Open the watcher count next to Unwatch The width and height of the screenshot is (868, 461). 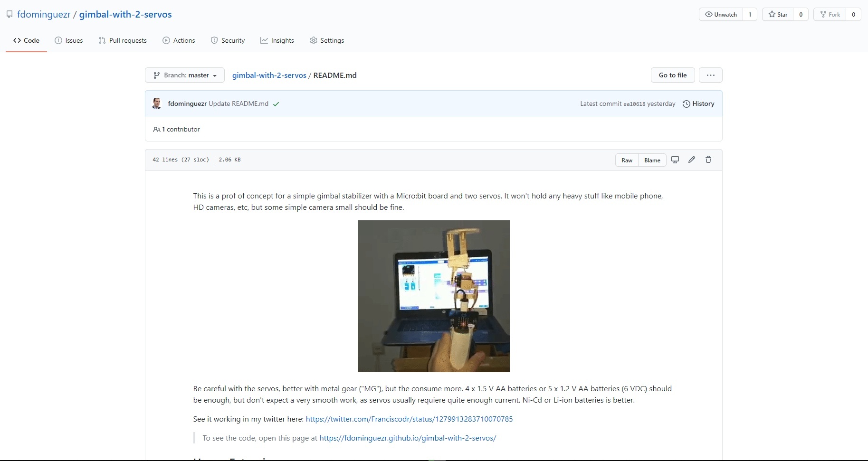point(751,14)
